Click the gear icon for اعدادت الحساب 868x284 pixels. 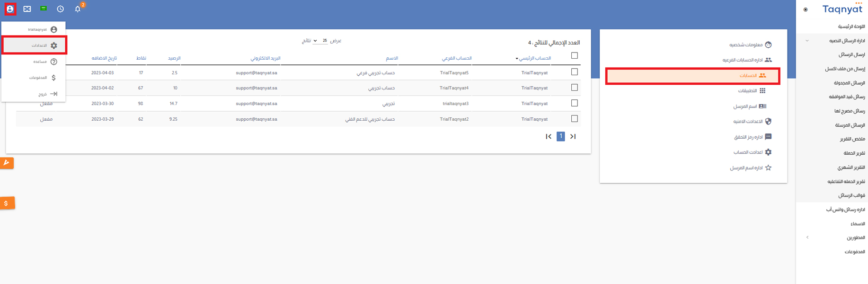[x=768, y=152]
